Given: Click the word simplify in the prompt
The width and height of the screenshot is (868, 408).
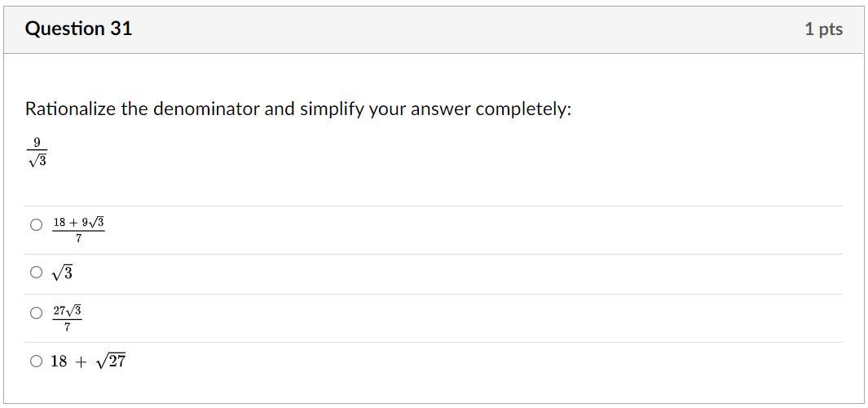Looking at the screenshot, I should [331, 109].
